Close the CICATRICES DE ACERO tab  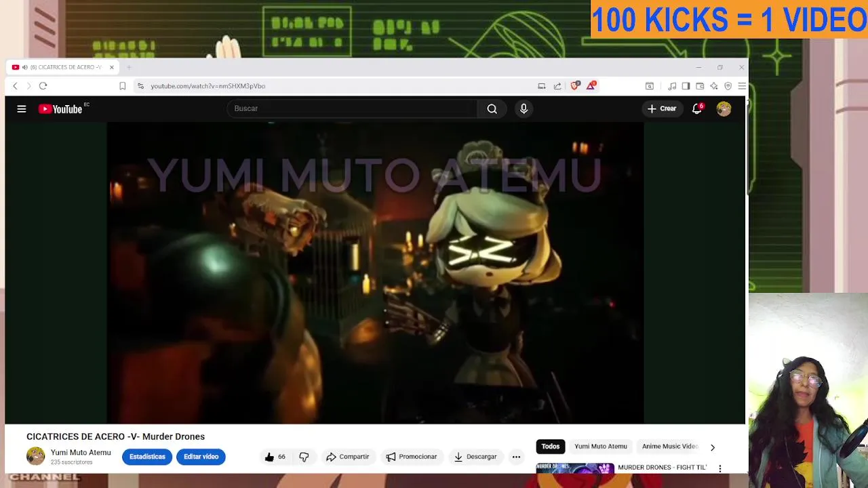(112, 67)
